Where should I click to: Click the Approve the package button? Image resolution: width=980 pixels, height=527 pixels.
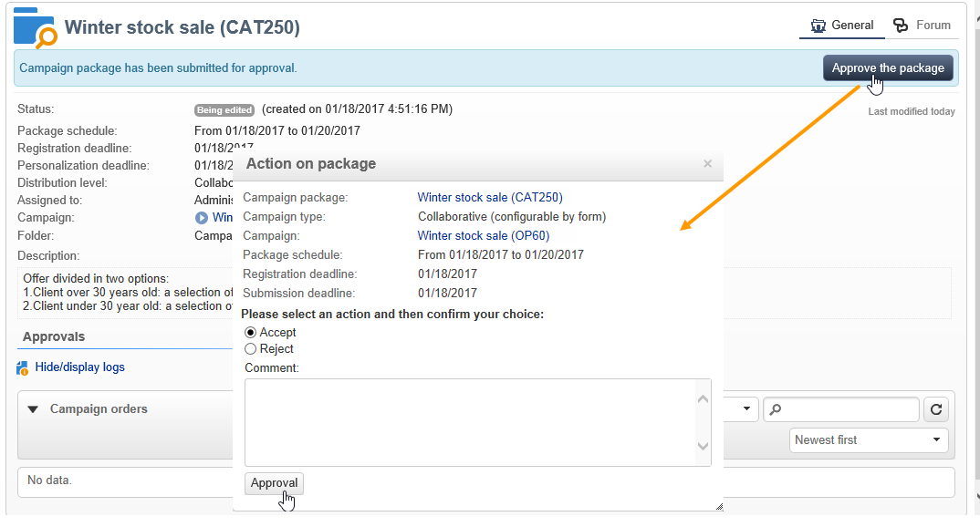888,68
